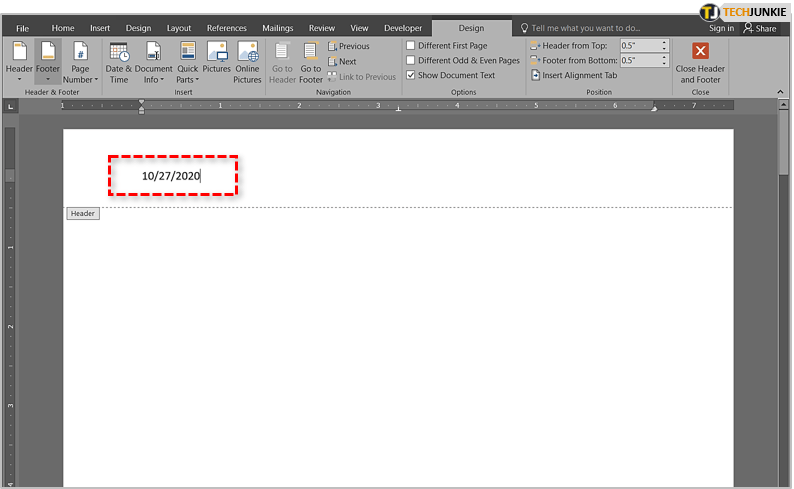Insert Date & Time into header
The width and height of the screenshot is (794, 489).
(x=119, y=61)
